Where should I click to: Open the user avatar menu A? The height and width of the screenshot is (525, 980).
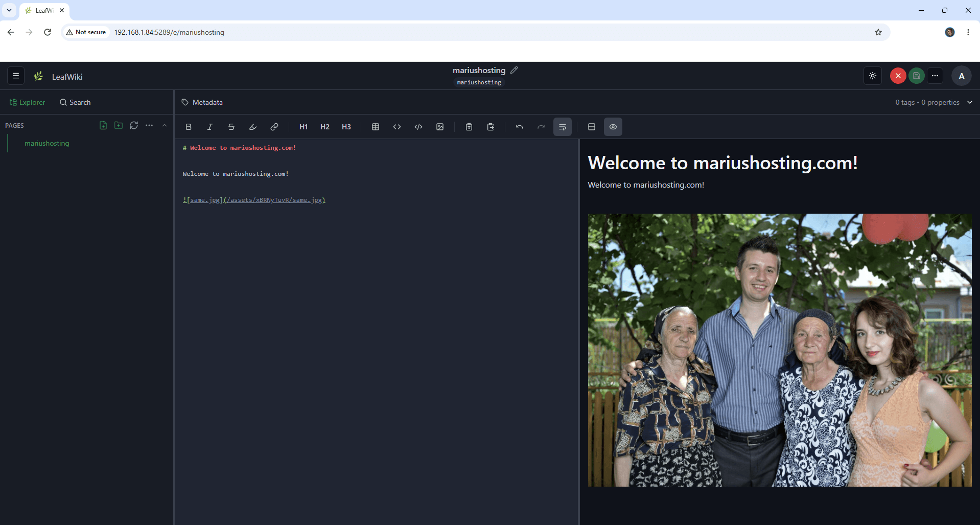click(962, 76)
